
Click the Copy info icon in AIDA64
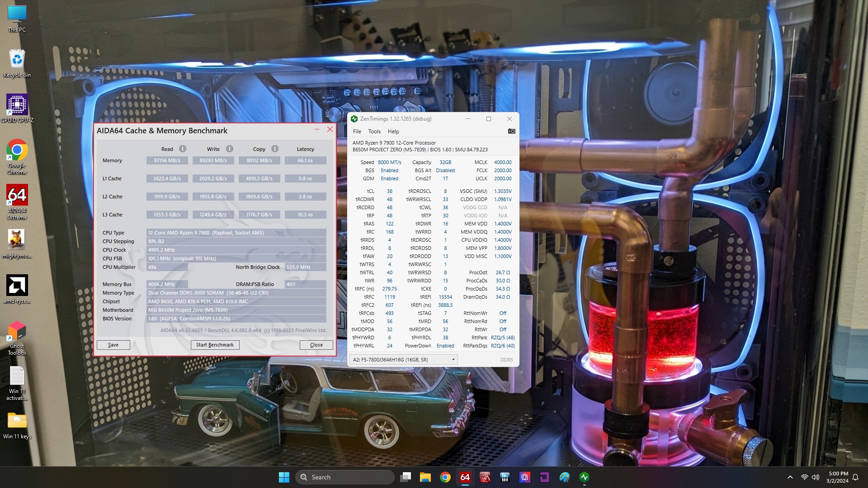(275, 149)
